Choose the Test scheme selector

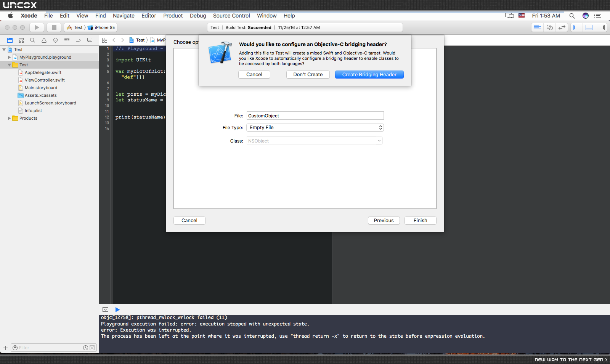pyautogui.click(x=75, y=27)
